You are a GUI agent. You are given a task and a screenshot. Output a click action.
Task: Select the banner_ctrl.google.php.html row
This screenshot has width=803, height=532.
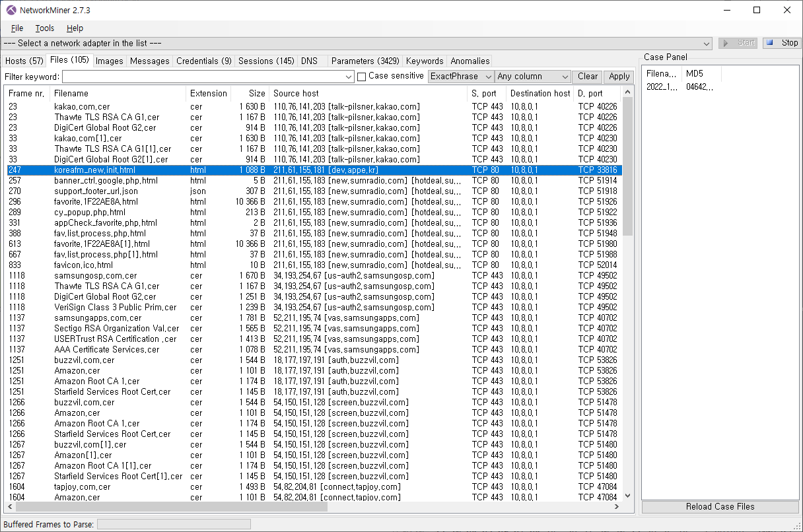point(314,180)
